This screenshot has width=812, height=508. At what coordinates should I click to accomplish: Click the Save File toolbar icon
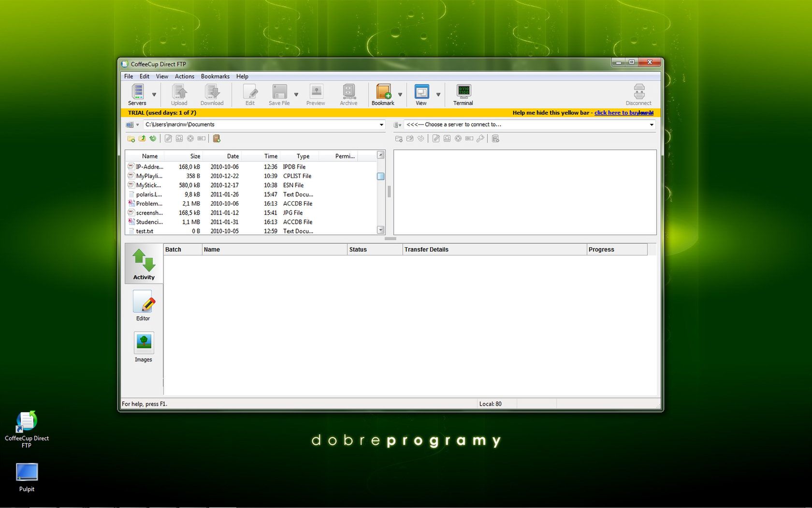[x=279, y=94]
